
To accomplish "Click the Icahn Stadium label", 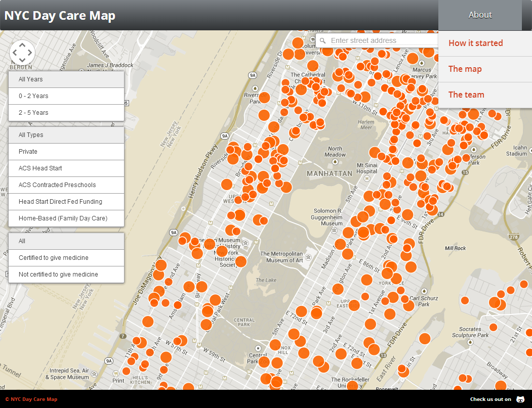I will point(518,151).
